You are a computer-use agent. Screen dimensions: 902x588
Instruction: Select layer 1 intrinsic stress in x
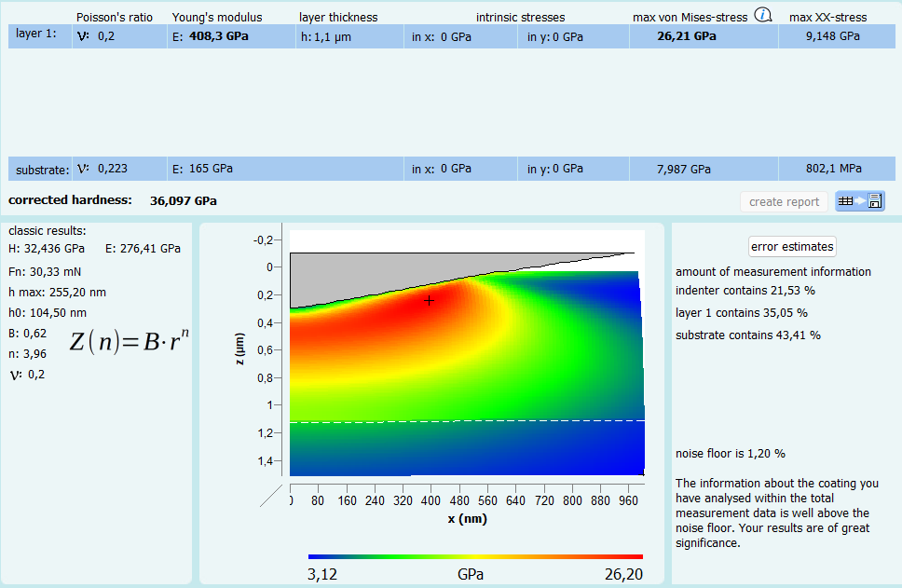pyautogui.click(x=460, y=36)
